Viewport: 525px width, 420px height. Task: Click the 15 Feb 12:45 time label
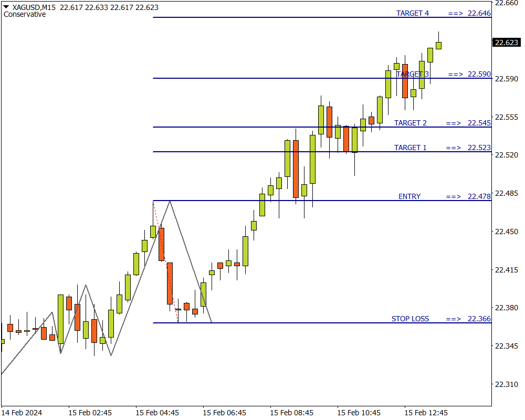pyautogui.click(x=426, y=413)
